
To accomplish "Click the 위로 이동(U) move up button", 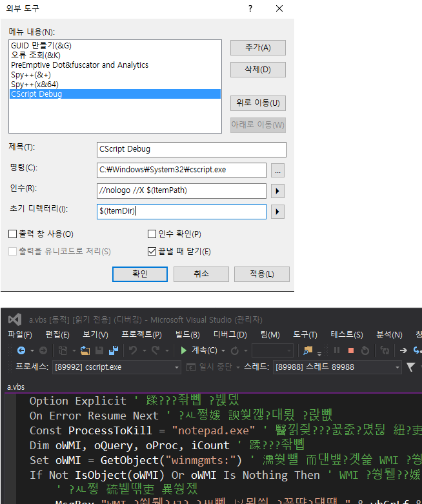I will [x=257, y=103].
